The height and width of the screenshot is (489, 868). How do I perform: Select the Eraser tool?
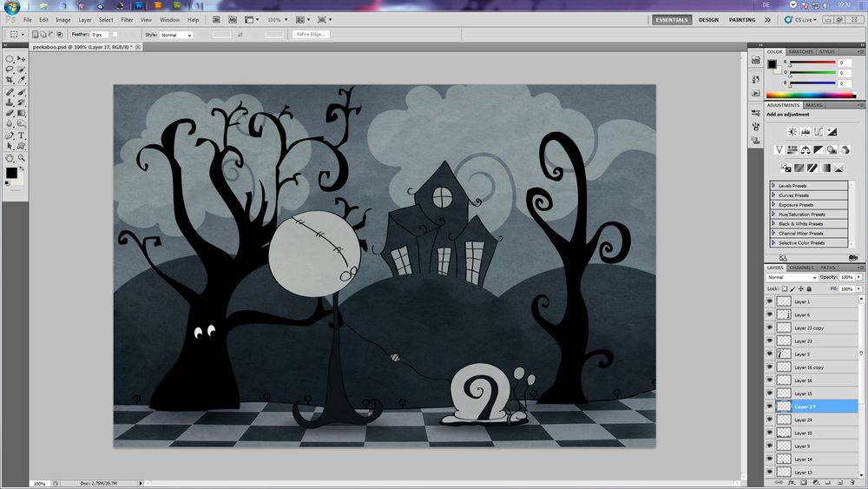tap(10, 113)
